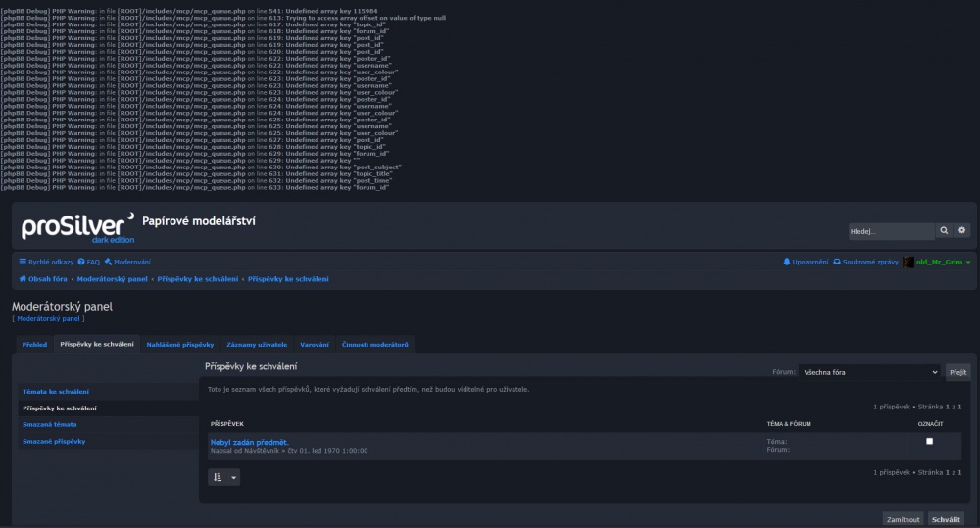Viewport: 980px width, 528px height.
Task: Click the old_Mr_Grim user avatar
Action: click(908, 262)
